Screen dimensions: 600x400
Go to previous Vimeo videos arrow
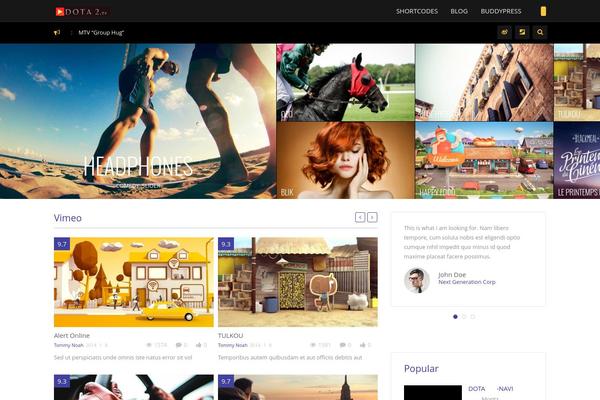[360, 217]
